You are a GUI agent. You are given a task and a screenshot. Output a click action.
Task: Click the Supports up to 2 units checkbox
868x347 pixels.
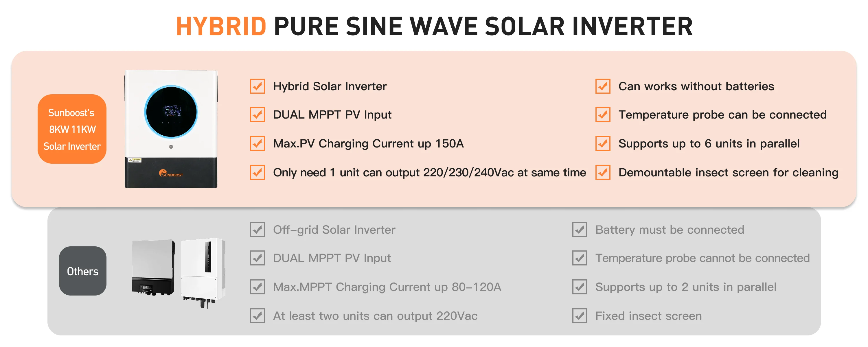coord(580,287)
